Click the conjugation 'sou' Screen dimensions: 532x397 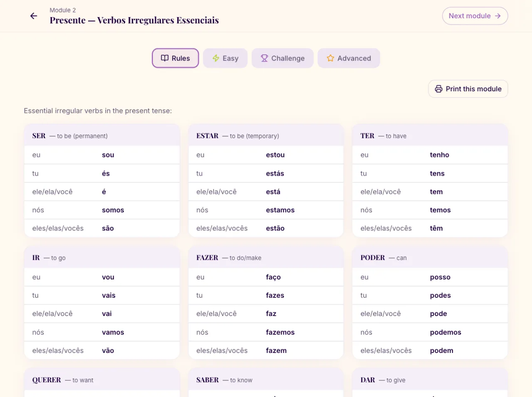coord(108,155)
